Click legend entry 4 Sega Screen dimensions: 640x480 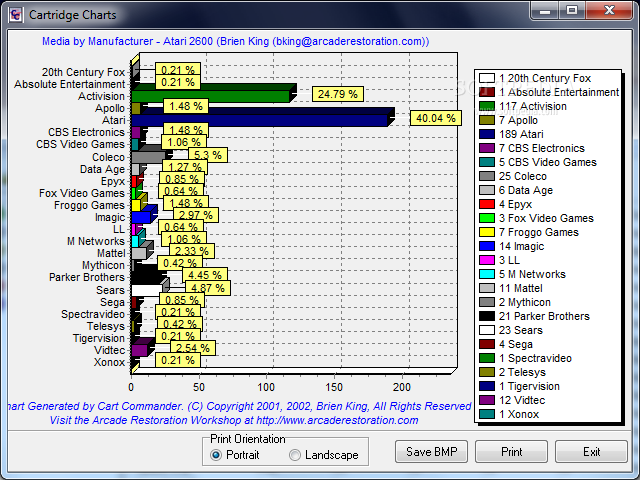[516, 344]
